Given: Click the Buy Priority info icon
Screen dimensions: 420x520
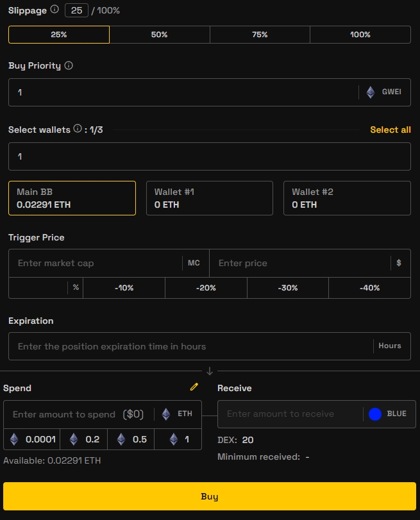Looking at the screenshot, I should [x=69, y=65].
